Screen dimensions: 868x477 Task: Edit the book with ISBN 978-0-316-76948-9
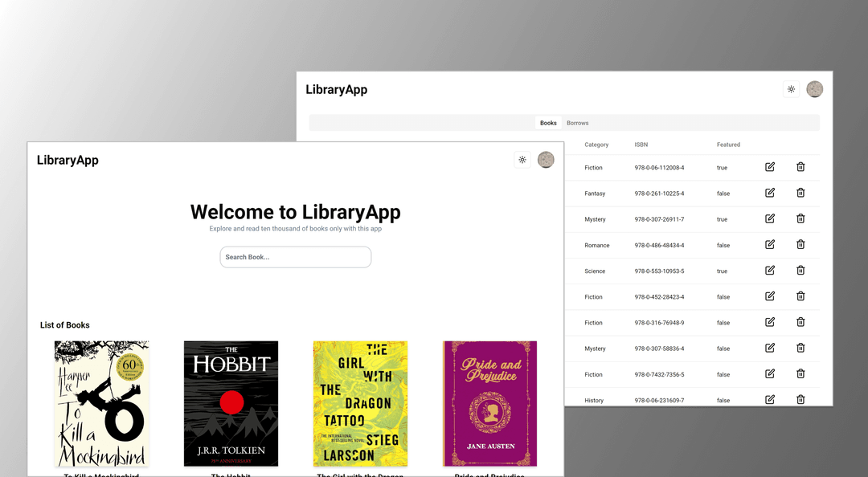[x=769, y=322]
